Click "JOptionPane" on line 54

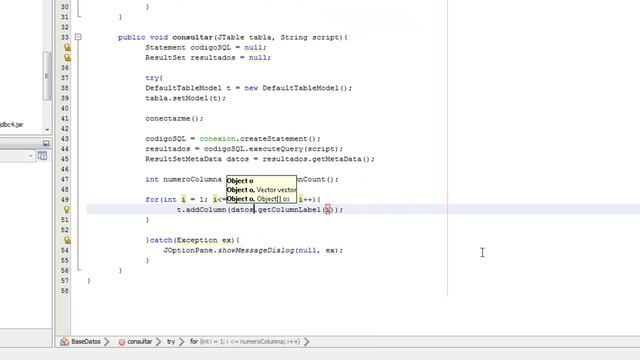pyautogui.click(x=188, y=250)
